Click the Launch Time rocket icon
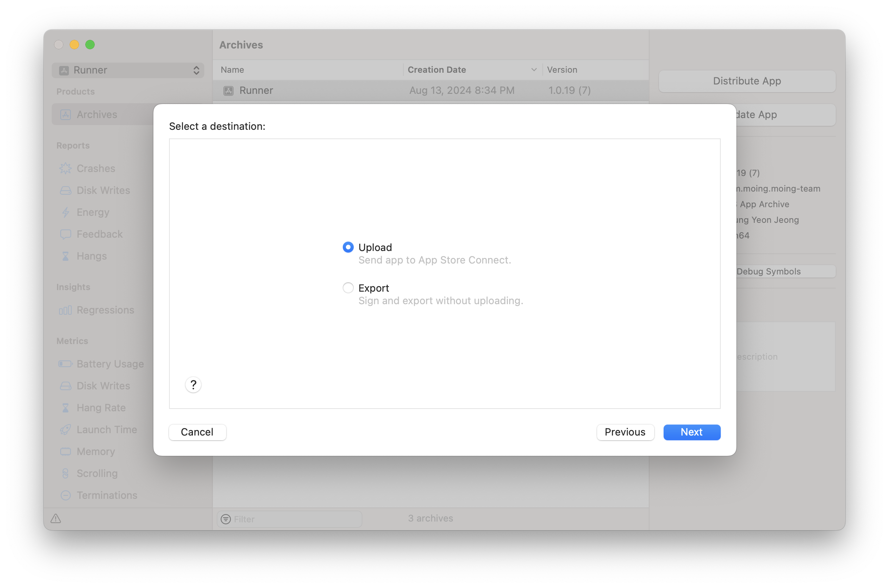 click(65, 430)
